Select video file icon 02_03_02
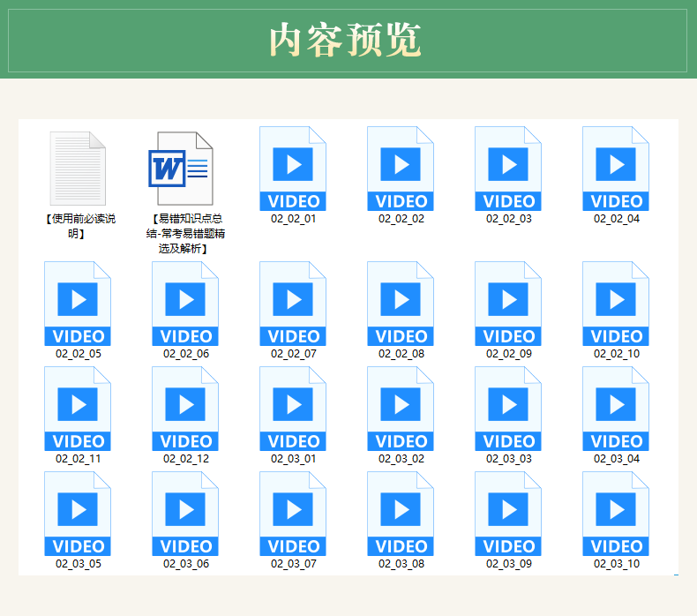 click(401, 409)
